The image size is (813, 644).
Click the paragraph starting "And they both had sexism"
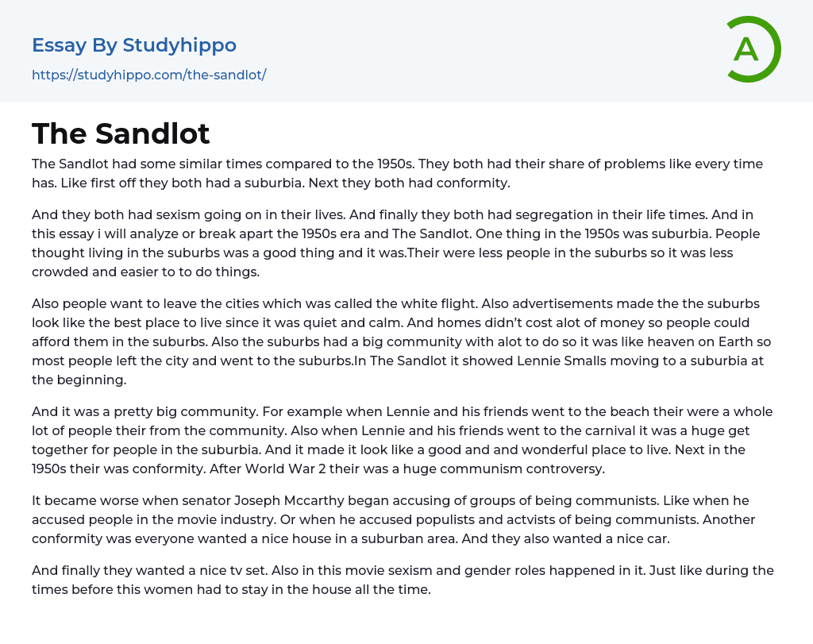tap(397, 243)
